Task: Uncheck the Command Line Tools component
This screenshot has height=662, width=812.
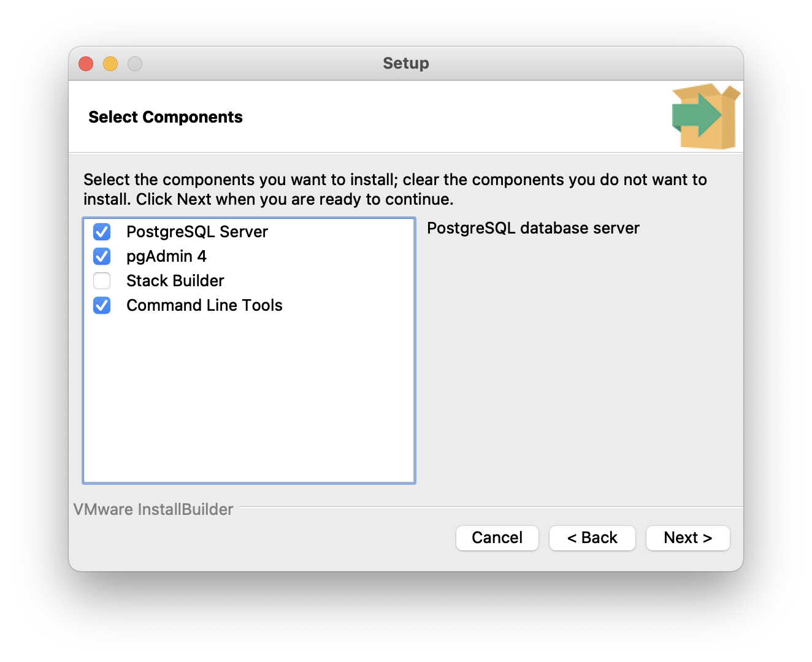Action: coord(102,305)
